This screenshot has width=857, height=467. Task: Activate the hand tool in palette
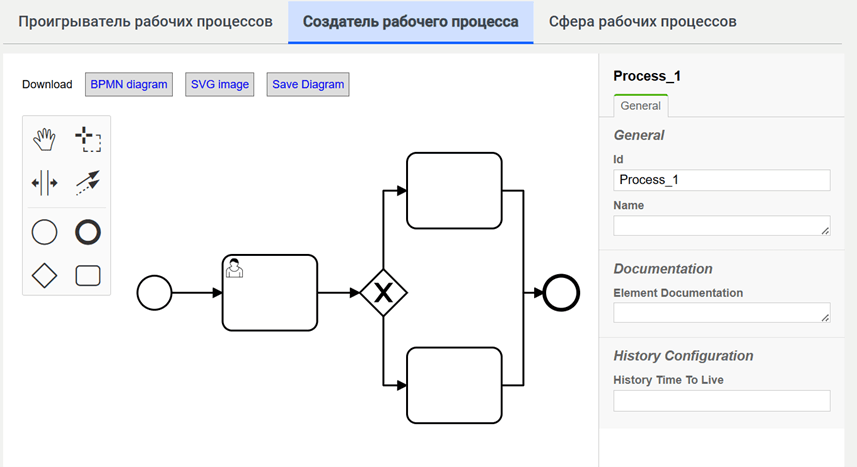click(44, 139)
